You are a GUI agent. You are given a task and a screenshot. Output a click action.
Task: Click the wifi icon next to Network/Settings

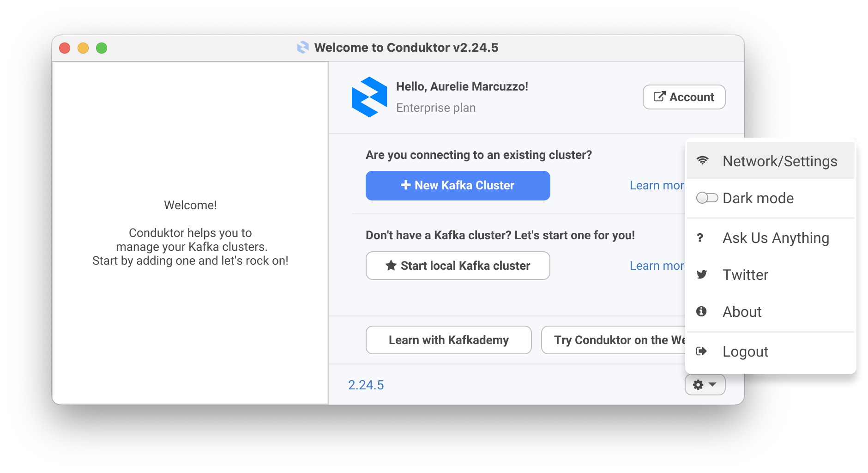pyautogui.click(x=702, y=161)
